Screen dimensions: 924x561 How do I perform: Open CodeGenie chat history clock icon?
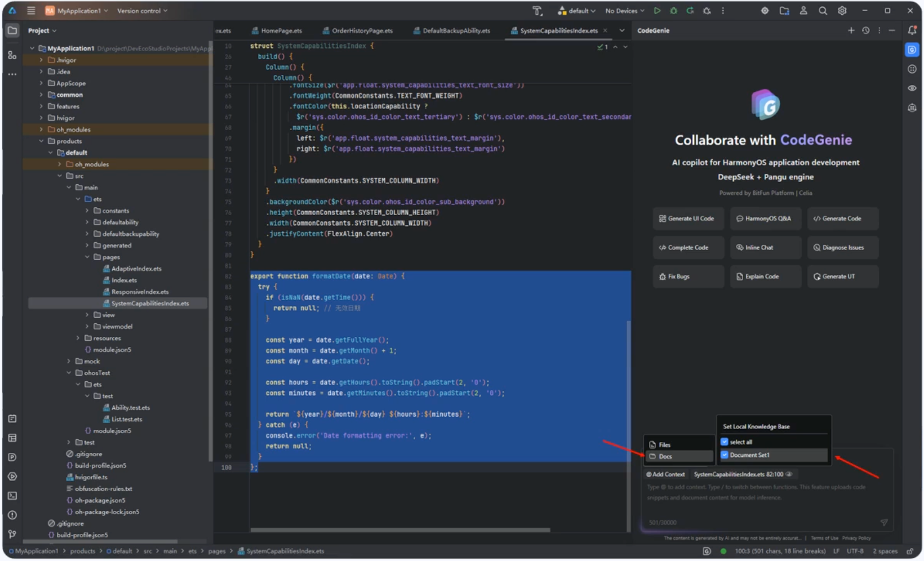865,30
